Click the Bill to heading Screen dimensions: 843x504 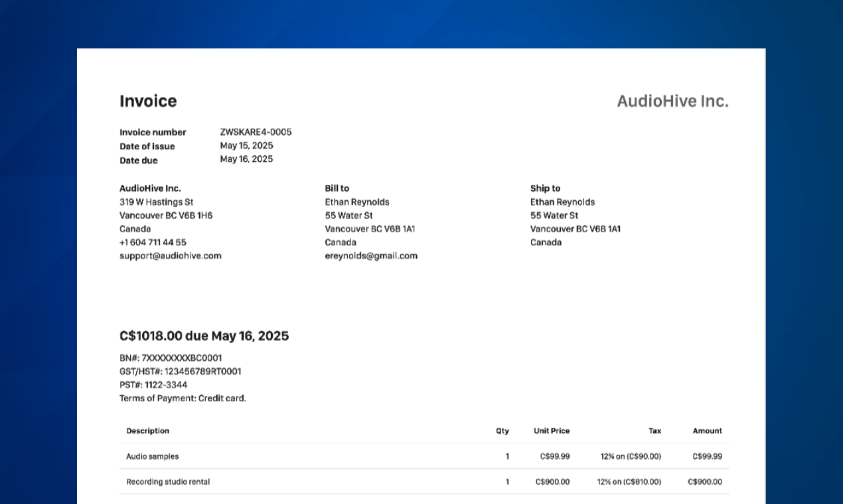[337, 188]
